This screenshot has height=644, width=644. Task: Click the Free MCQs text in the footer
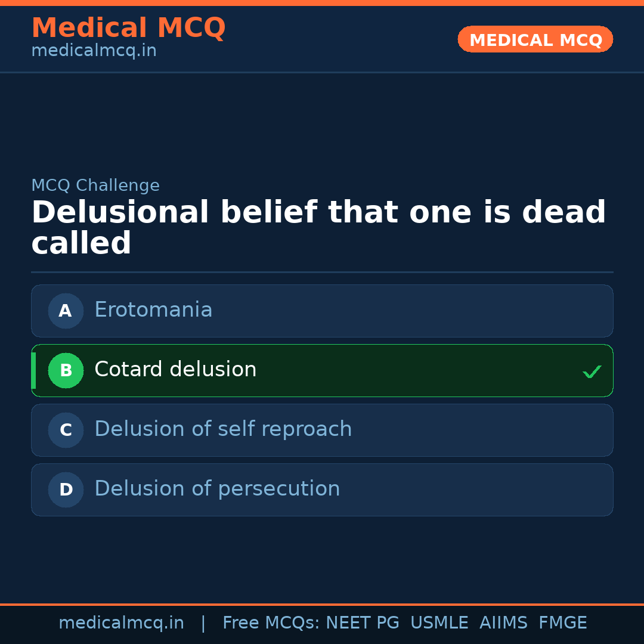click(x=271, y=623)
